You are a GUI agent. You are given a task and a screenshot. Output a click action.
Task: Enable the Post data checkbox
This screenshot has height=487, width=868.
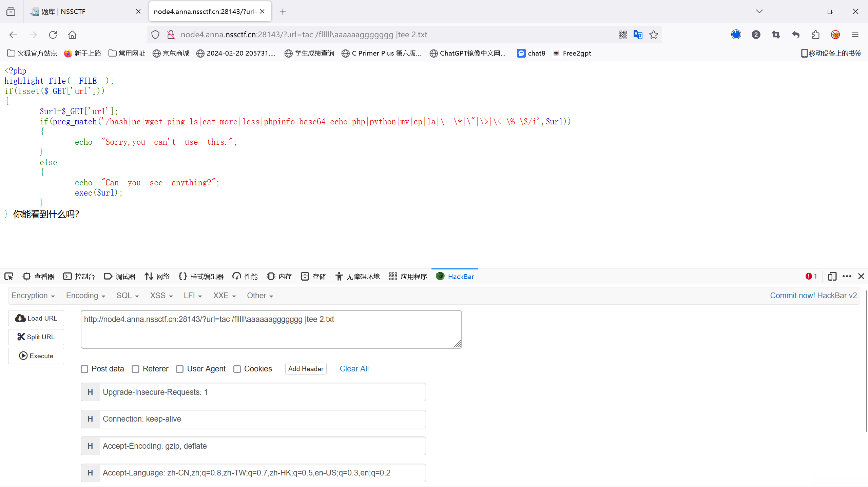pos(84,369)
